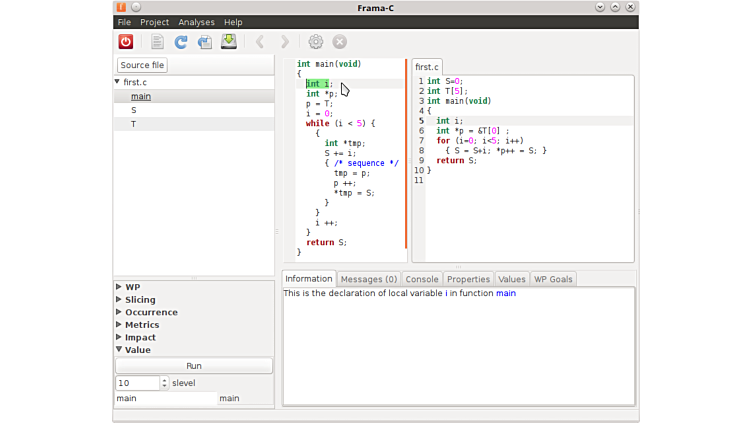Click the load saved session icon
Image resolution: width=752 pixels, height=423 pixels.
pos(205,42)
